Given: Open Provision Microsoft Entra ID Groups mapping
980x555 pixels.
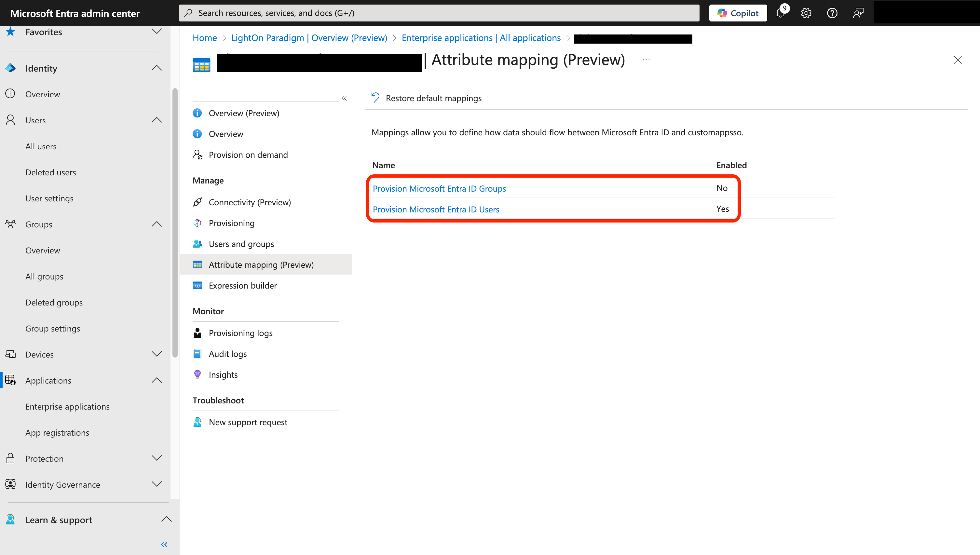Looking at the screenshot, I should pos(439,189).
